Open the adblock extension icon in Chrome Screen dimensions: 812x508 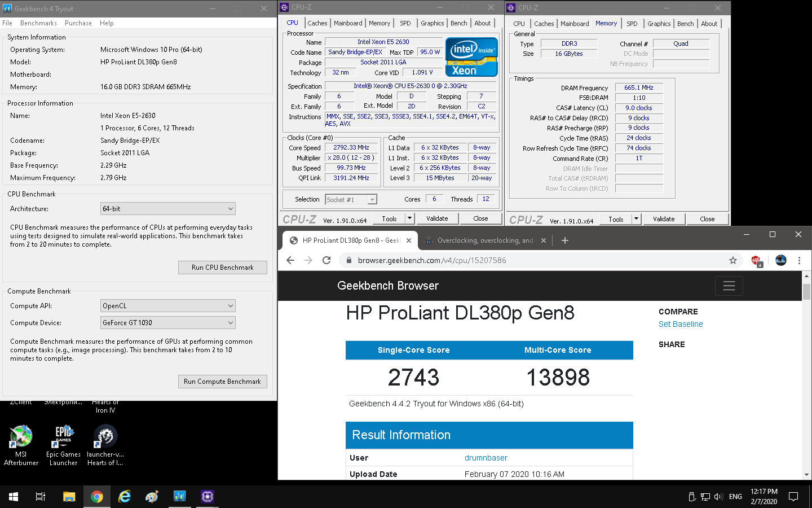coord(756,261)
